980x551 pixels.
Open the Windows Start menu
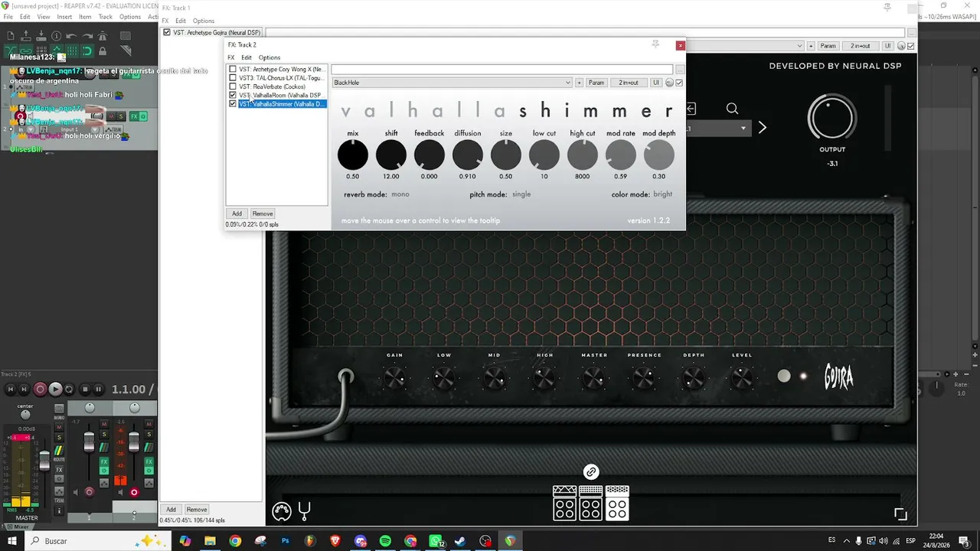tap(11, 541)
